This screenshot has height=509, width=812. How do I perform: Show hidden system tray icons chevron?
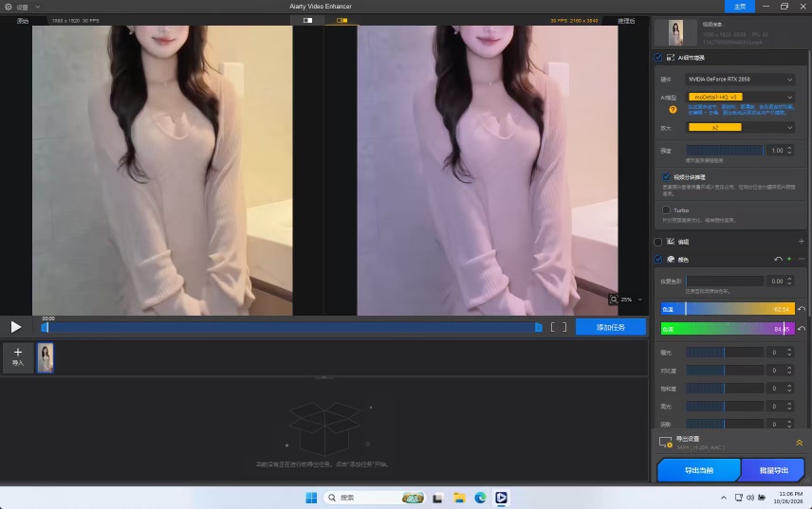(723, 498)
